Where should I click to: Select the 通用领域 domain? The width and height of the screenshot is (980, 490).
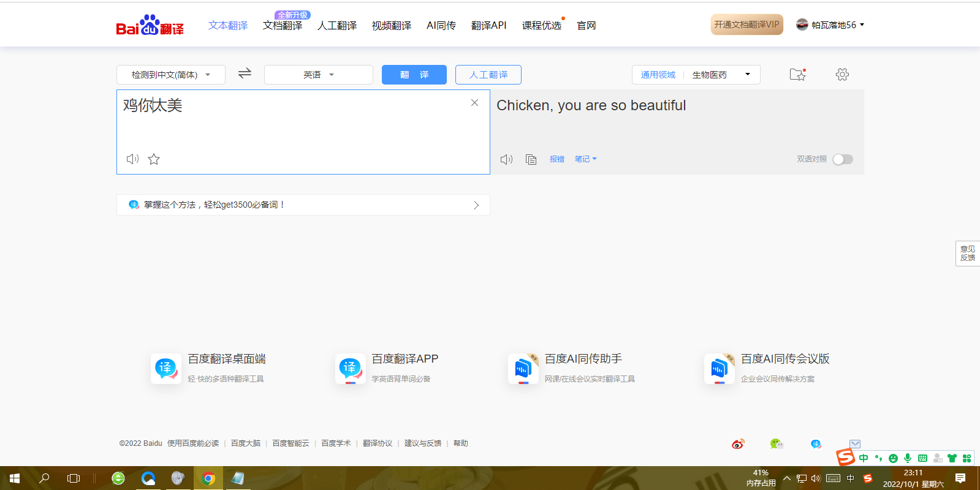(658, 75)
